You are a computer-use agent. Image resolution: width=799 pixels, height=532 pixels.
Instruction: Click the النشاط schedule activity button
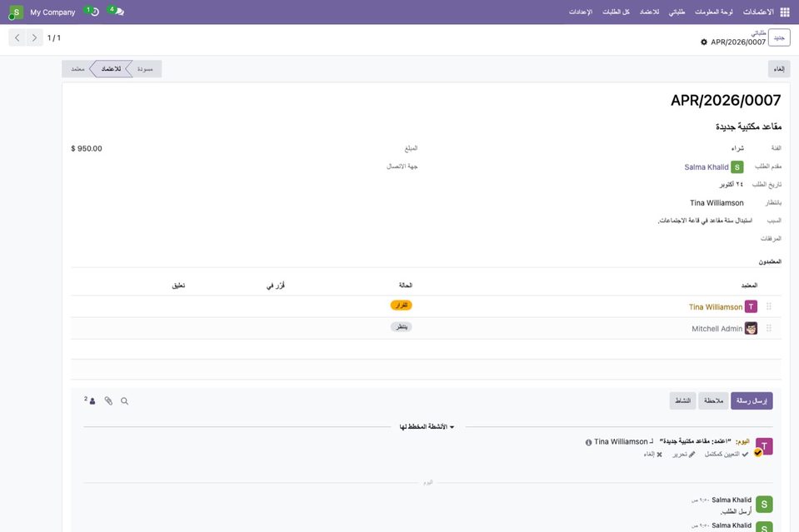coord(683,401)
